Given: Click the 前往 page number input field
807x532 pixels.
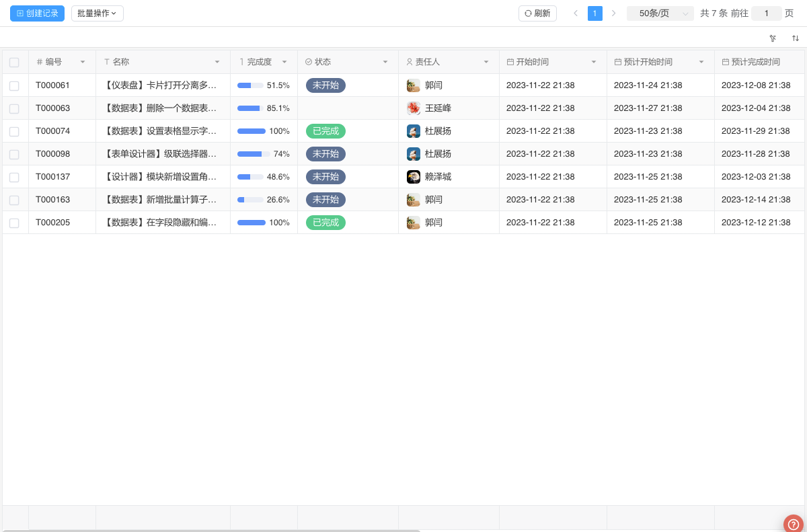Looking at the screenshot, I should tap(766, 13).
